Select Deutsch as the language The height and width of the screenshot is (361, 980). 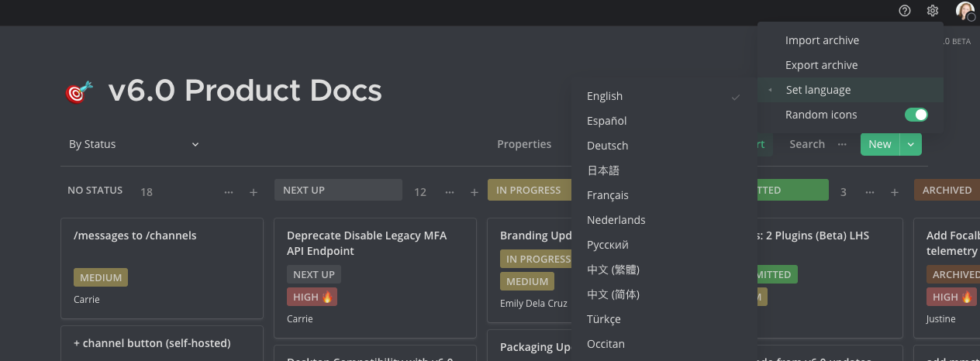point(664,146)
